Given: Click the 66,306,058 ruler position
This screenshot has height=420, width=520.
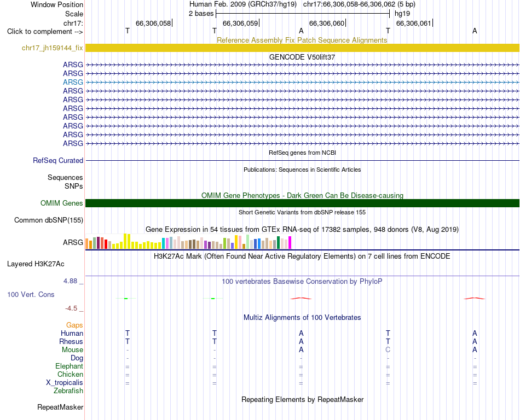Looking at the screenshot, I should tap(153, 23).
